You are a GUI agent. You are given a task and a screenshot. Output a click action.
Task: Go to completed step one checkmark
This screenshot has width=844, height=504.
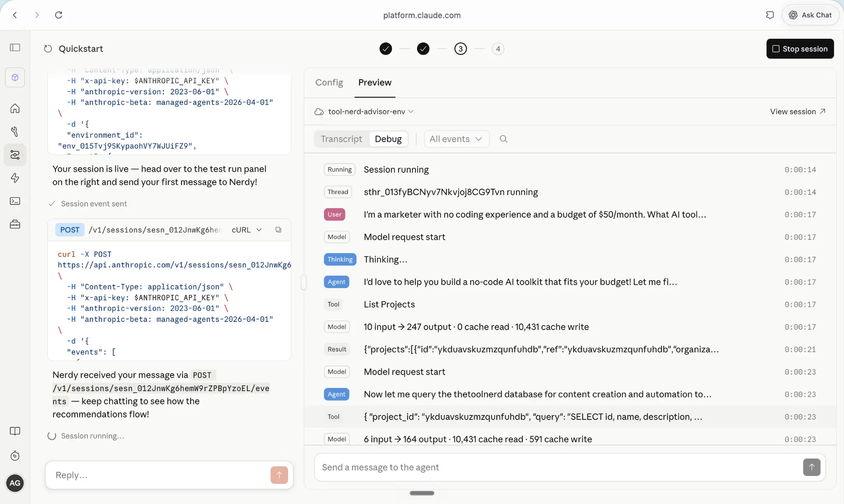(x=386, y=49)
